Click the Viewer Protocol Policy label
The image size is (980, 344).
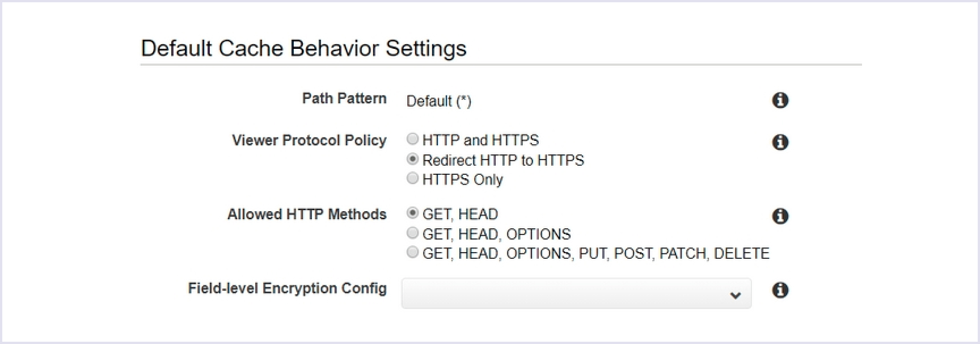309,140
